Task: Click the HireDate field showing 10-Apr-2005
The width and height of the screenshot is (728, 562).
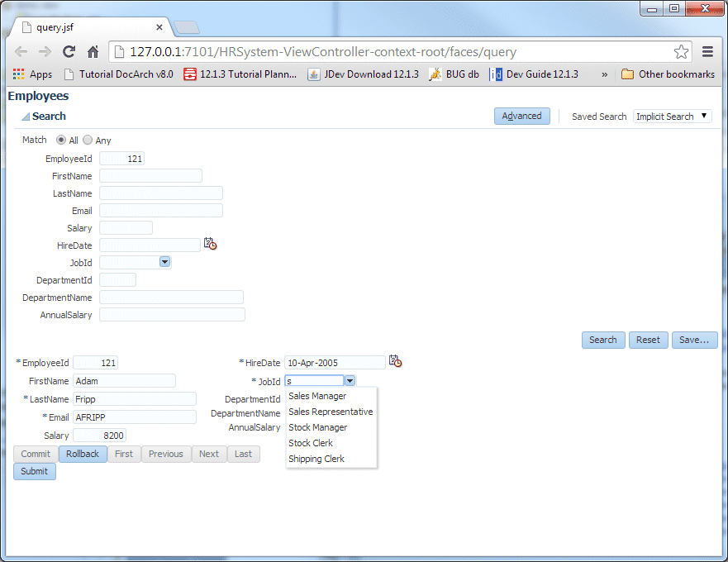Action: [x=335, y=363]
